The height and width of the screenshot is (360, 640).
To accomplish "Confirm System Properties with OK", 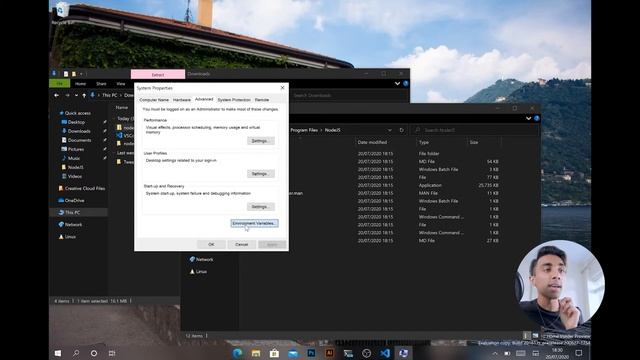I will coord(211,244).
